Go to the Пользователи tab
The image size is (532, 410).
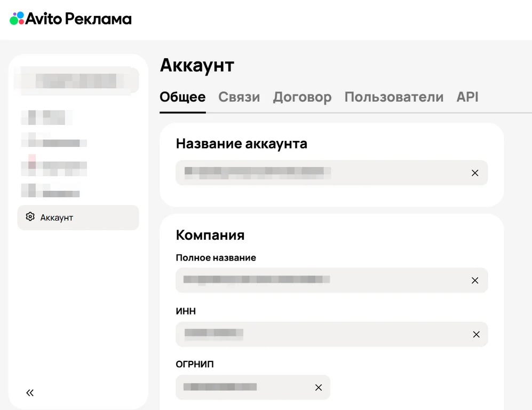coord(394,97)
